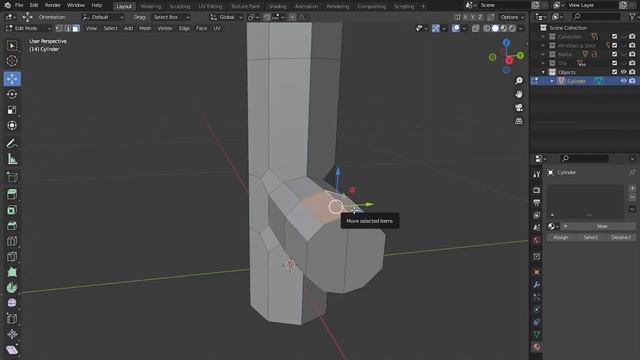Open the Edit Mode dropdown
The image size is (640, 360).
(28, 28)
